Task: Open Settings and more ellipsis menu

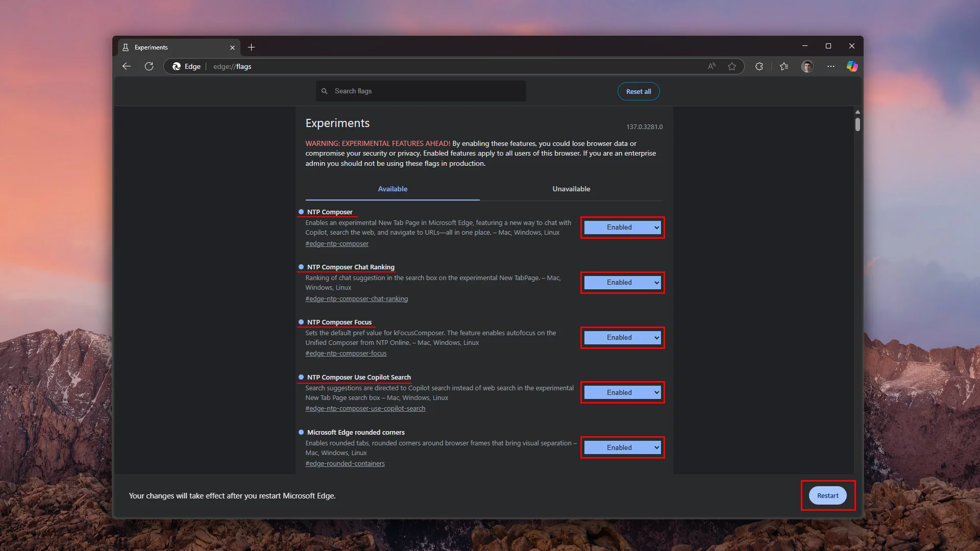Action: (x=831, y=66)
